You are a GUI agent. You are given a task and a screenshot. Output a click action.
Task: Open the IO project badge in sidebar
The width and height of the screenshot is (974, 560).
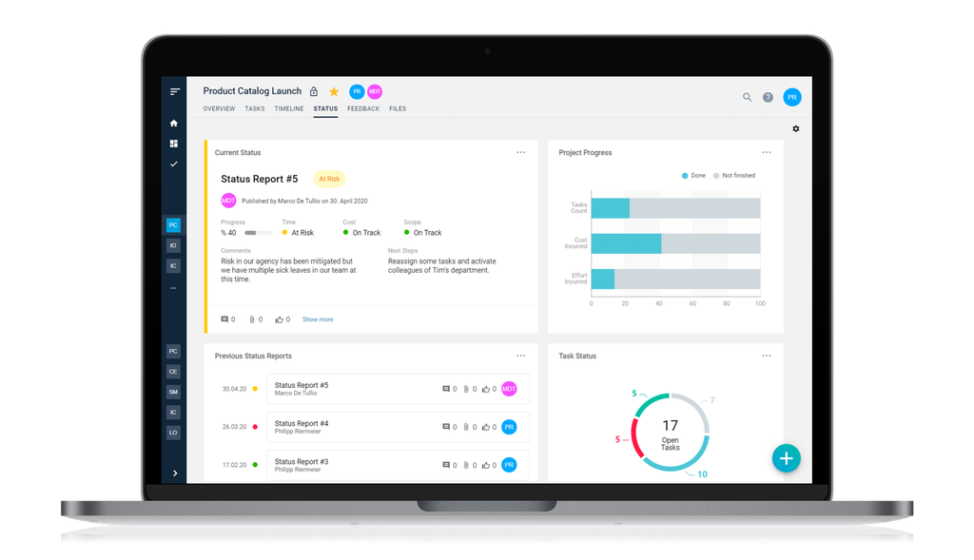(173, 245)
